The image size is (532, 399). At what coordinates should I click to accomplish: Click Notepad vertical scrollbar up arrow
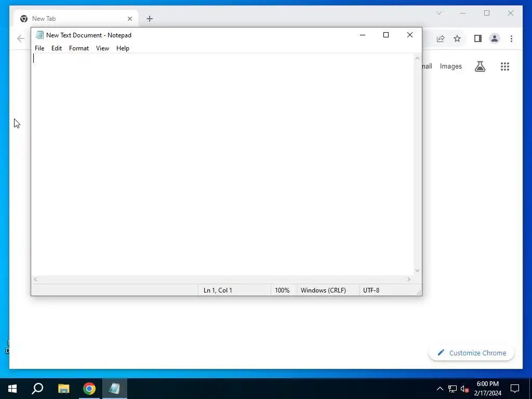click(x=417, y=58)
